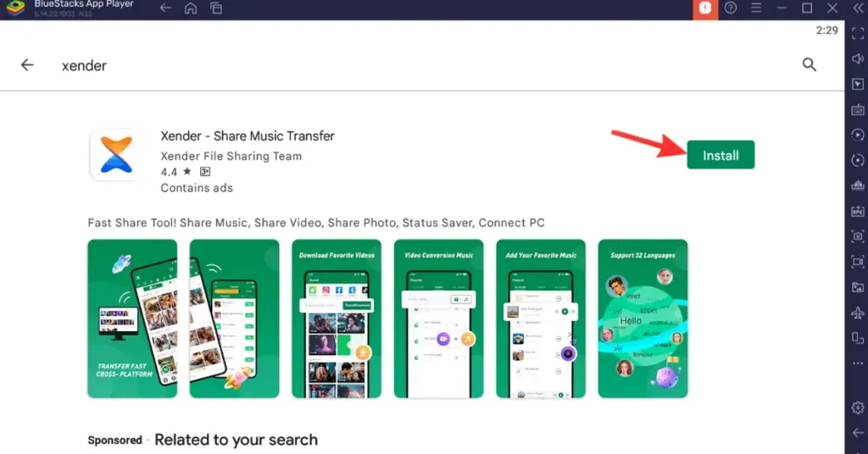Open the Xender app icon
The image size is (868, 454).
click(116, 155)
